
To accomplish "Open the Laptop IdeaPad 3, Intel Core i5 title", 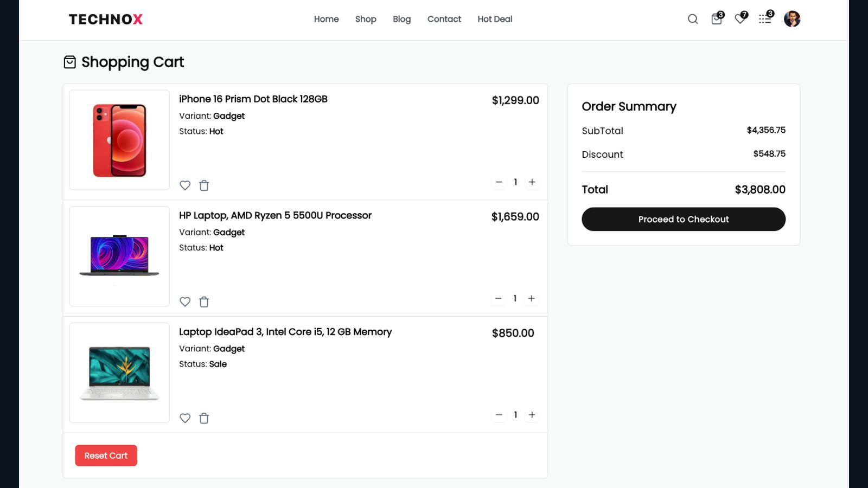I will [x=285, y=332].
